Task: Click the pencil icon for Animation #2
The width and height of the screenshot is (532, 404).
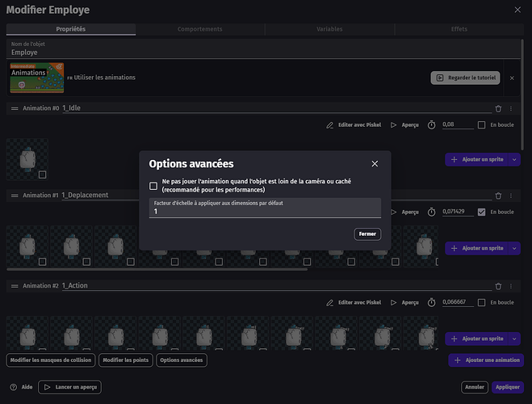Action: 329,302
